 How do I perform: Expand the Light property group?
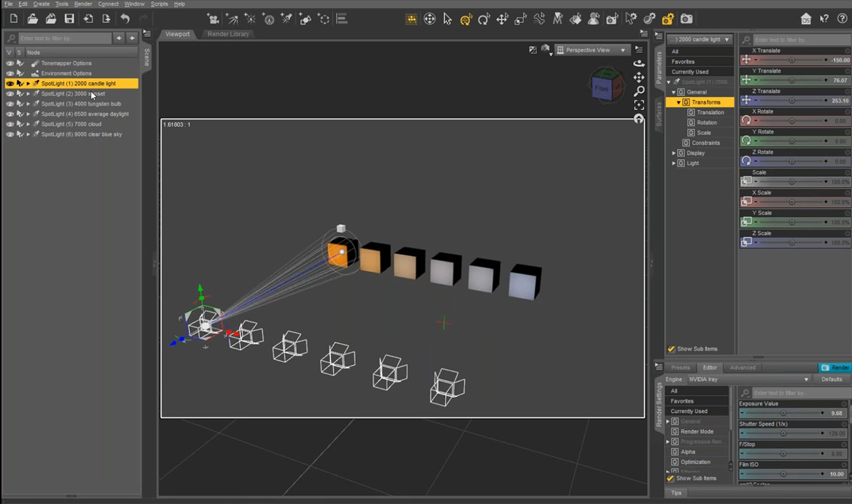pos(673,163)
